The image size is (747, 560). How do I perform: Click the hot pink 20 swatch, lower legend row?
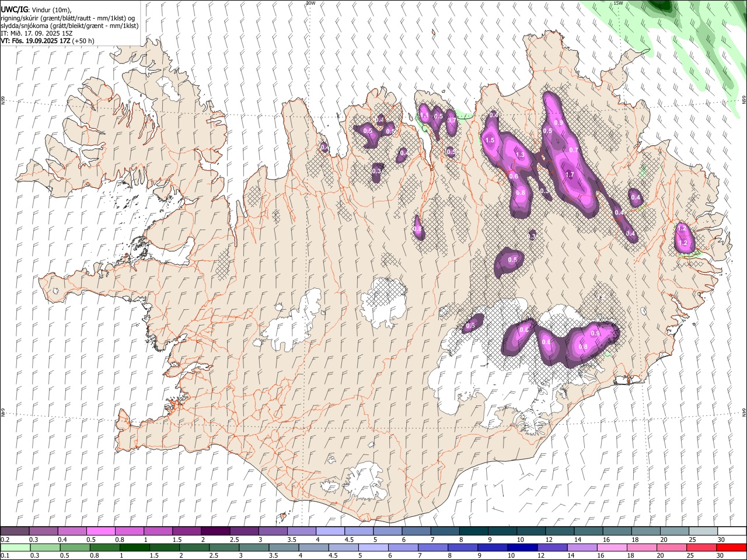pos(672,547)
